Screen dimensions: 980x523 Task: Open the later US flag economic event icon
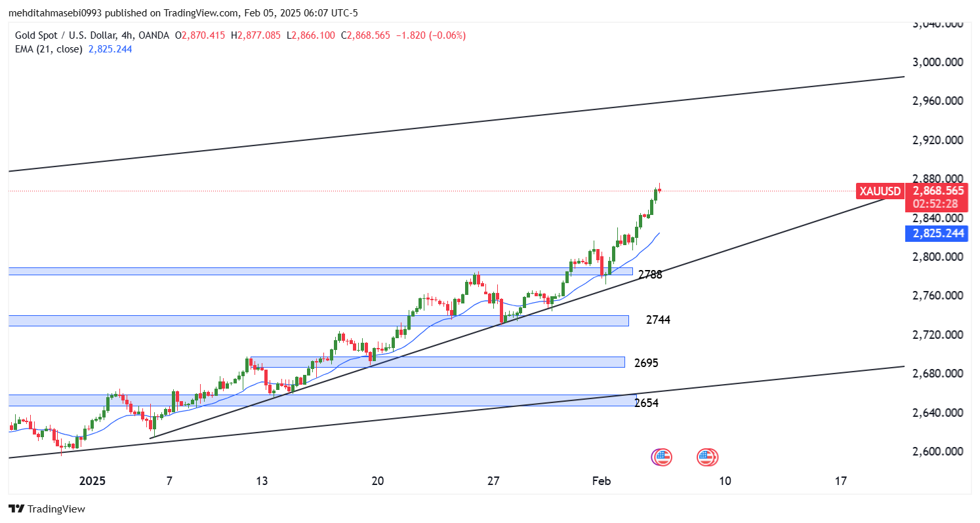coord(708,457)
